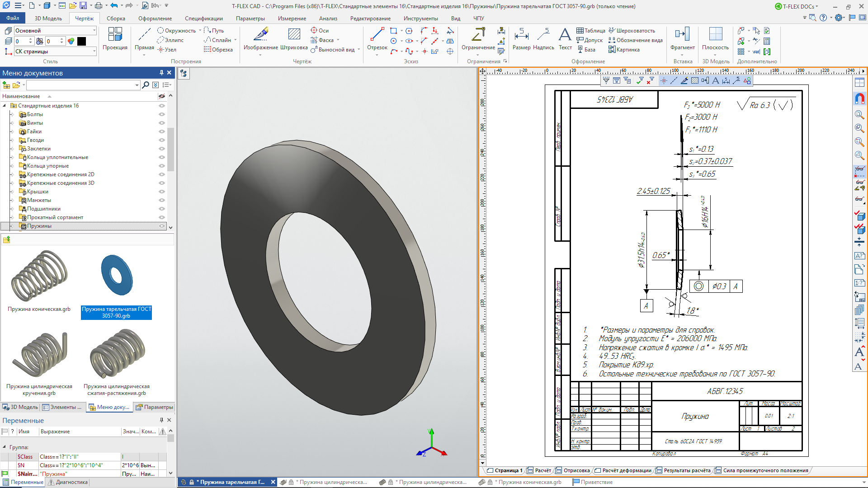Open the Приветствие tab
Viewport: 868px width, 488px height.
pos(593,482)
